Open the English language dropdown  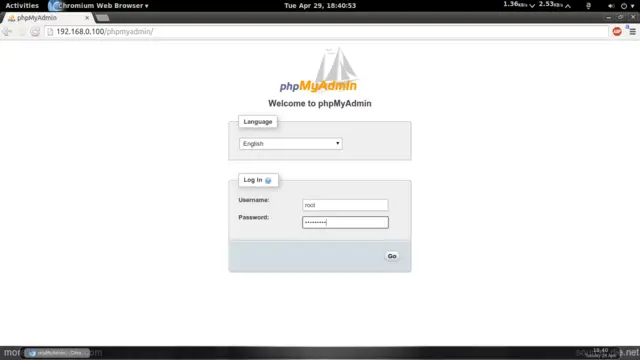point(291,144)
